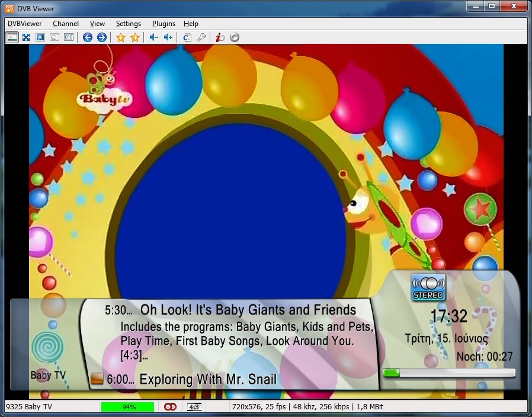
Task: Start recording with the round record icon
Action: click(235, 37)
